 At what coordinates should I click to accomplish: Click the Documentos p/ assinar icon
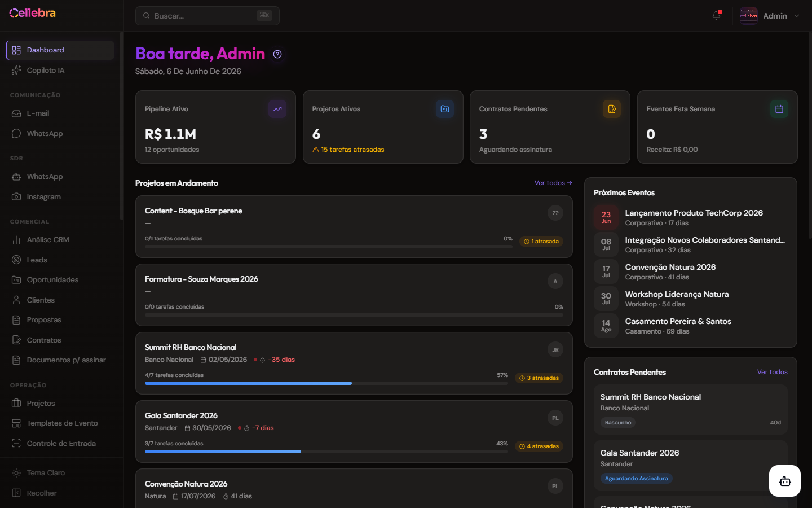[x=16, y=360]
